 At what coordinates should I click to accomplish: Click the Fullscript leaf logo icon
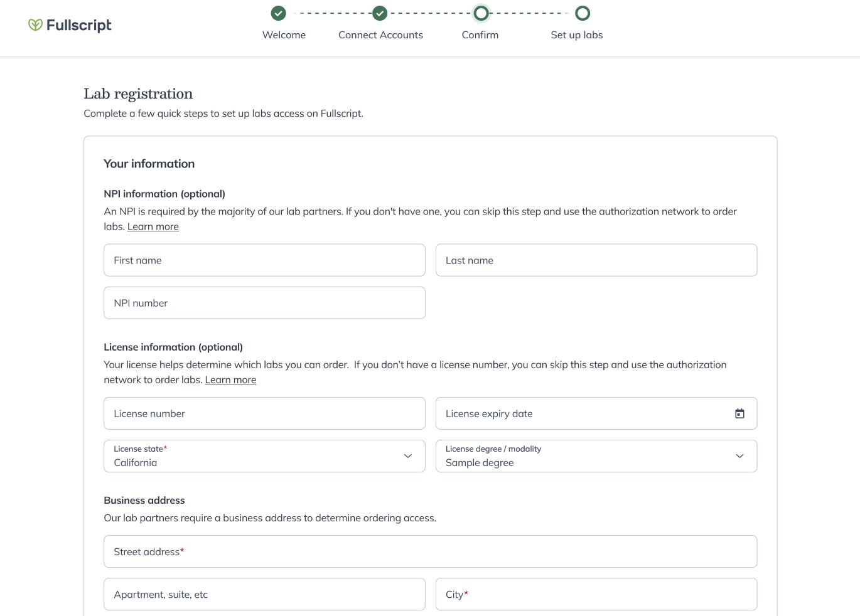pyautogui.click(x=35, y=25)
